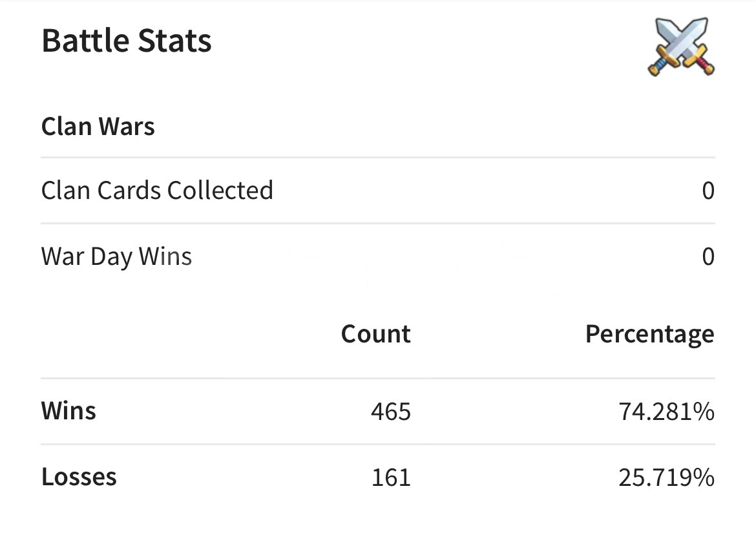
Task: Sort by the Percentage column header
Action: click(649, 334)
